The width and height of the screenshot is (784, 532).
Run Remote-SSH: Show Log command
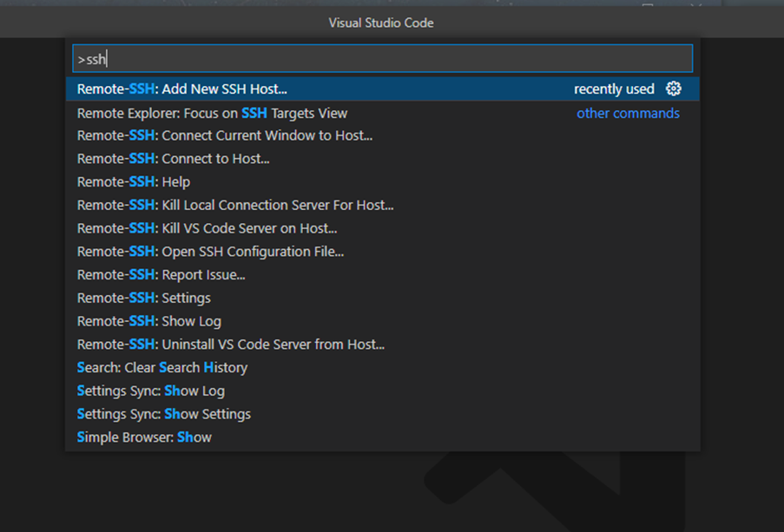click(x=383, y=321)
